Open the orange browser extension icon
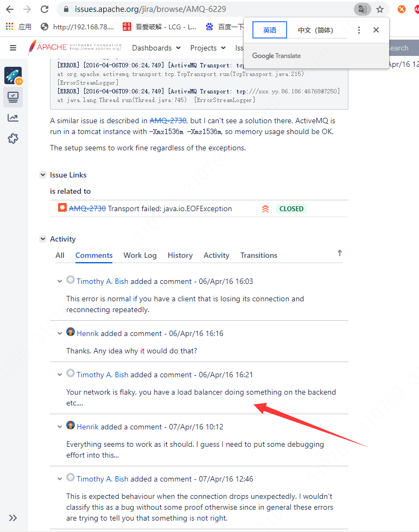 [x=402, y=9]
